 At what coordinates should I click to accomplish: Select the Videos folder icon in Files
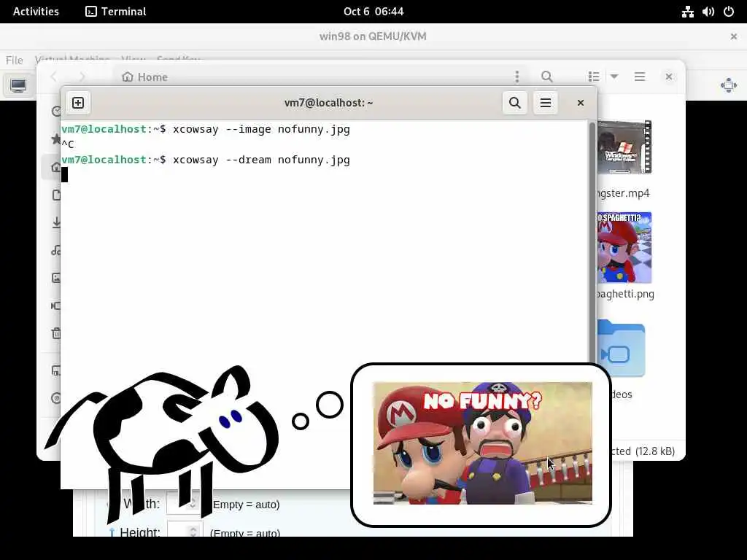tap(621, 349)
